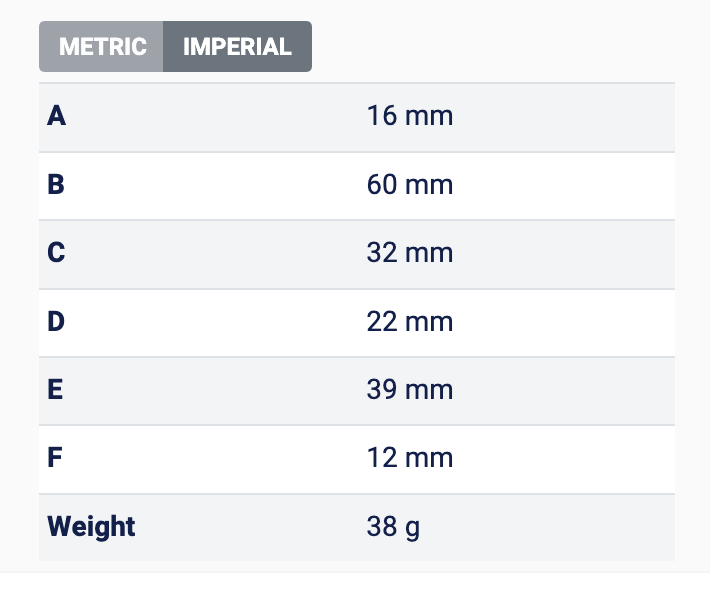Select the 38 g weight value

click(393, 526)
